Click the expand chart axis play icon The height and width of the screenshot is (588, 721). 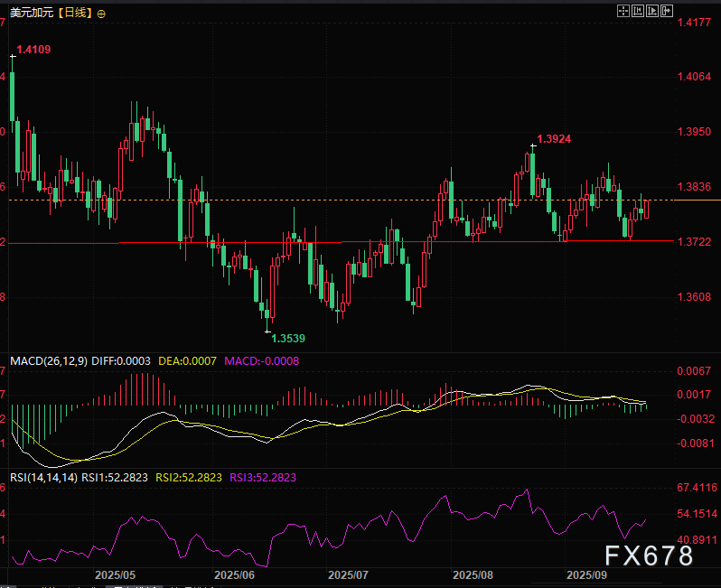(x=651, y=12)
